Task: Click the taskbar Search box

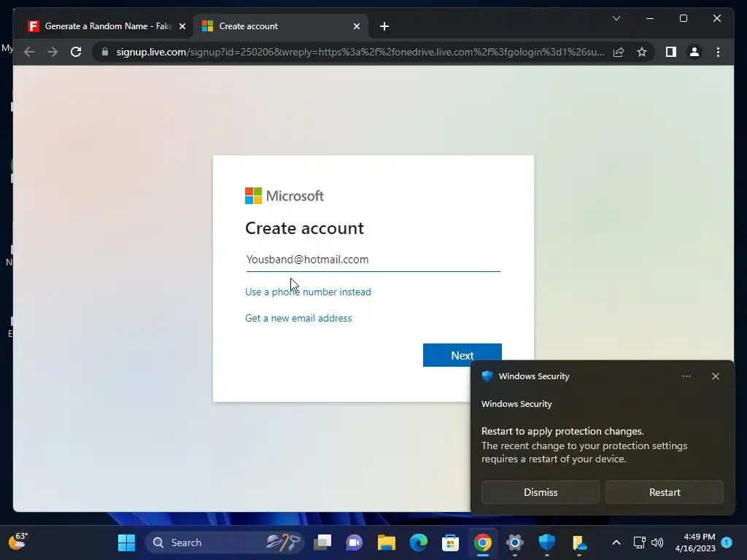Action: (x=224, y=542)
